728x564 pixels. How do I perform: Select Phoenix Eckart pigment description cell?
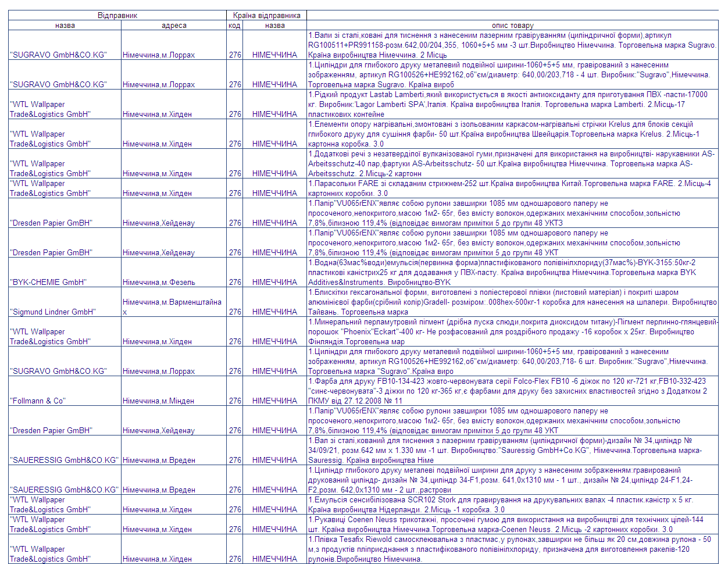coord(512,331)
